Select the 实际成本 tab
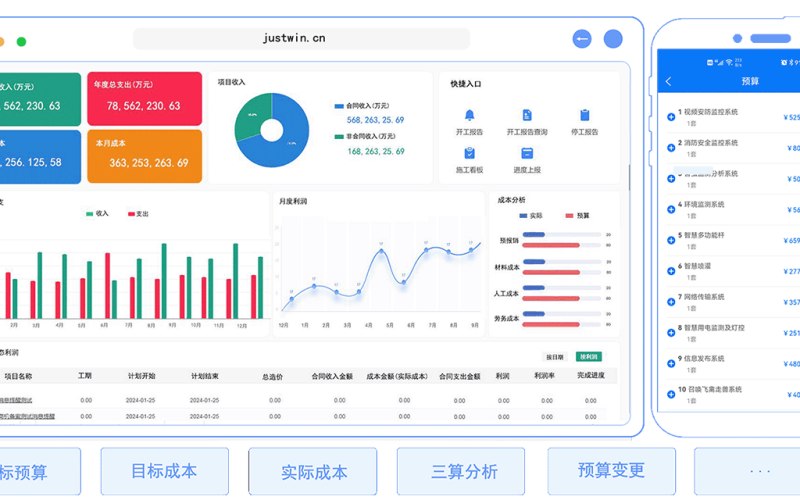The height and width of the screenshot is (500, 800). [x=313, y=472]
